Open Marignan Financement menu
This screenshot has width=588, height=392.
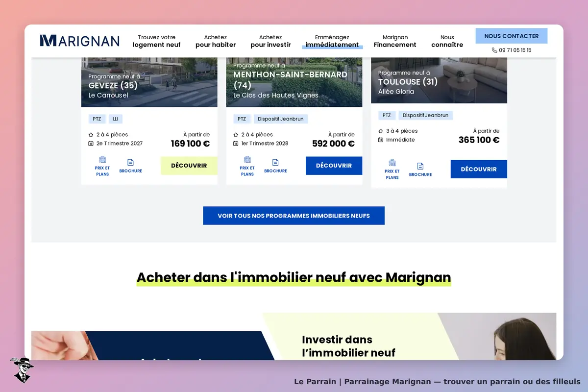[x=395, y=41]
